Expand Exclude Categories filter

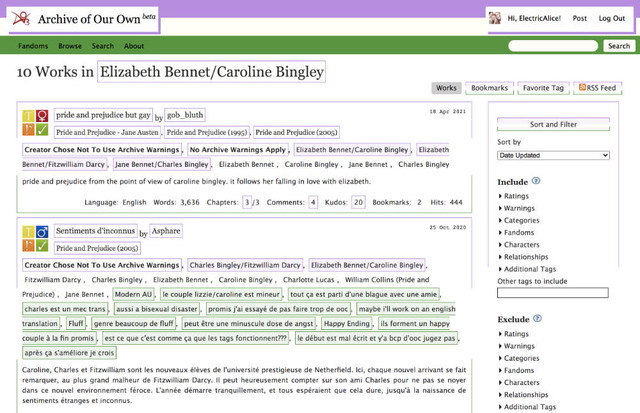tap(519, 358)
